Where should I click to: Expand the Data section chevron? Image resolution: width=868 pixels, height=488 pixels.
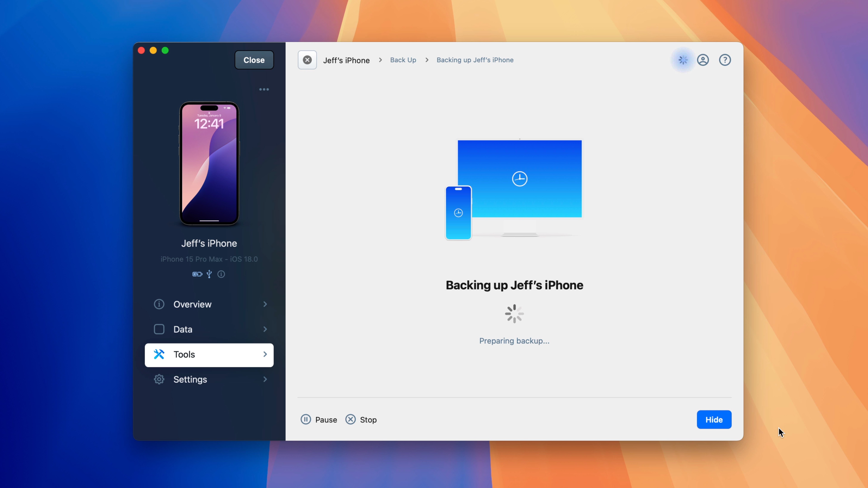[265, 329]
